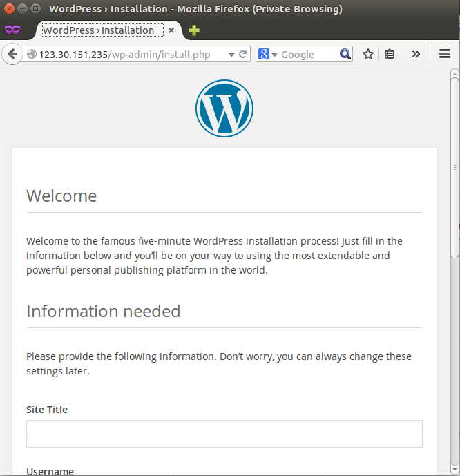Bookmark this page with the star icon
Image resolution: width=460 pixels, height=476 pixels.
(367, 55)
